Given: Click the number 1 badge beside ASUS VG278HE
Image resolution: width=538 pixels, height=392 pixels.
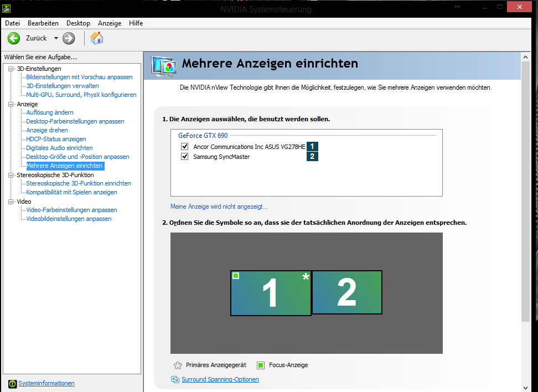Looking at the screenshot, I should [312, 147].
